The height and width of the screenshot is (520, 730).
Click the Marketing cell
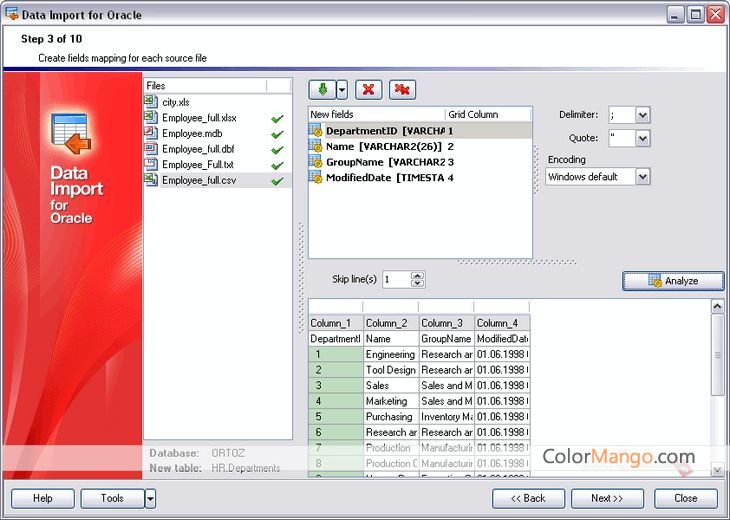pos(391,401)
